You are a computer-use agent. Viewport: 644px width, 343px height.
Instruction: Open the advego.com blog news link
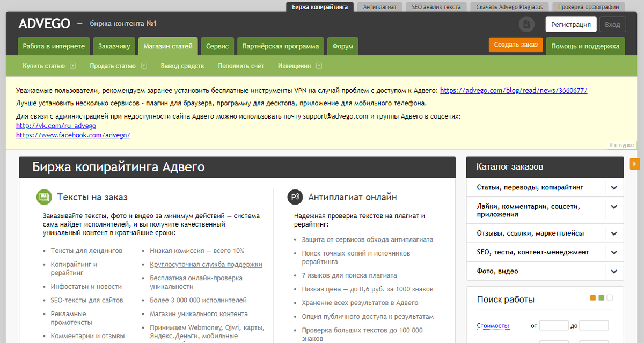pos(514,91)
